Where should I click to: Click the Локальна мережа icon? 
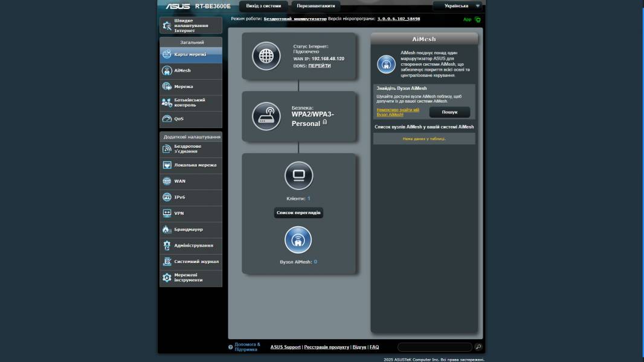pos(167,165)
